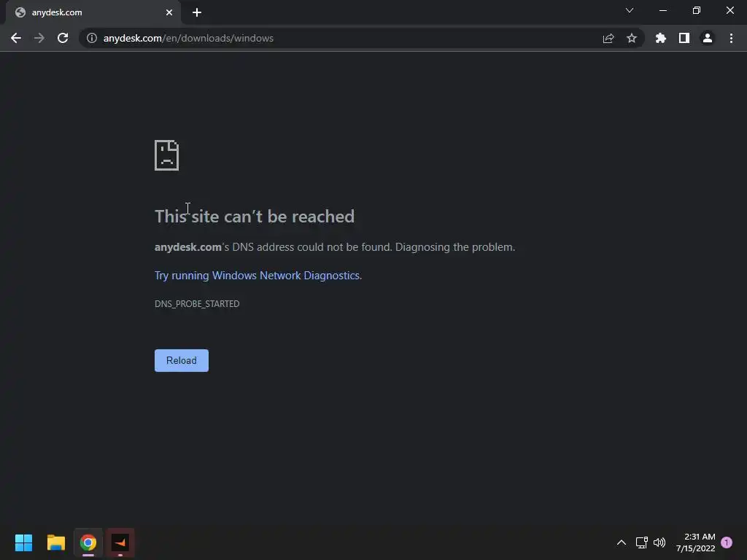Close the anydesk.com tab
This screenshot has width=747, height=560.
(x=169, y=12)
